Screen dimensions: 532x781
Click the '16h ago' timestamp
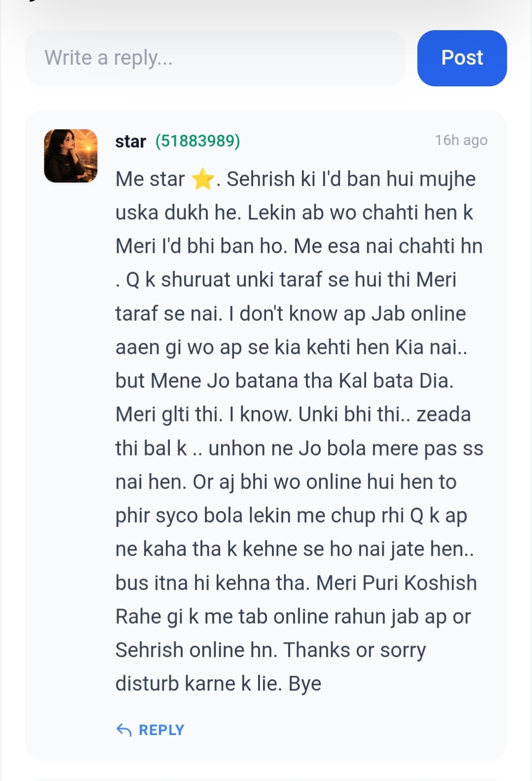pyautogui.click(x=461, y=141)
